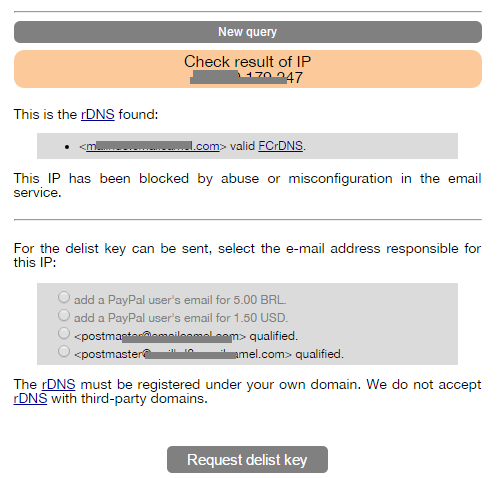This screenshot has width=502, height=478.
Task: Click first postmaster email address text
Action: tap(160, 336)
